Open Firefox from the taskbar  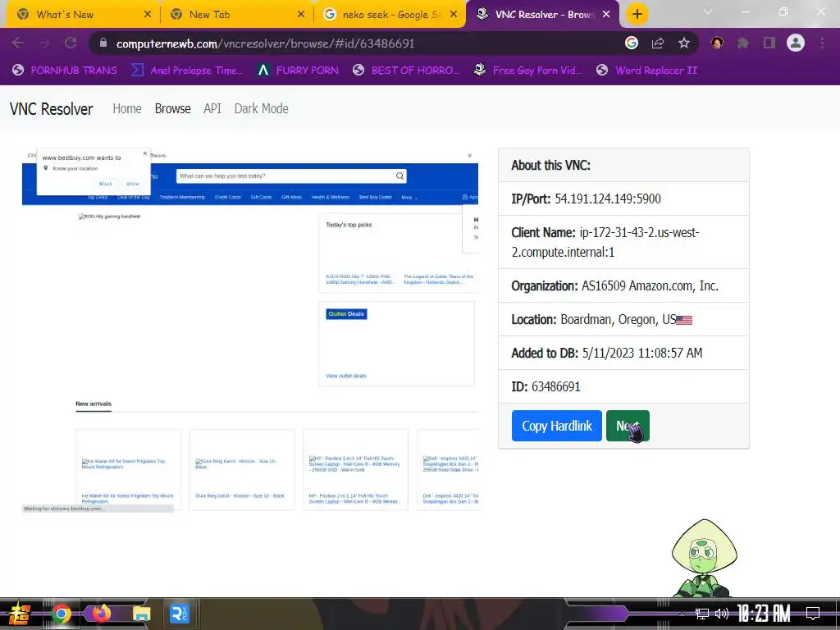pyautogui.click(x=101, y=614)
